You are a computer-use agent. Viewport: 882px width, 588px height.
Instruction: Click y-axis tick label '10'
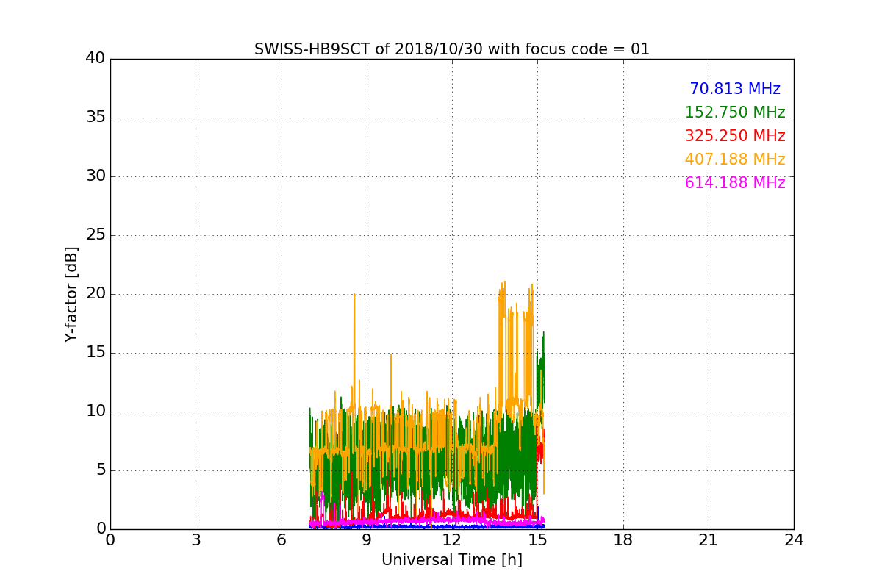96,411
